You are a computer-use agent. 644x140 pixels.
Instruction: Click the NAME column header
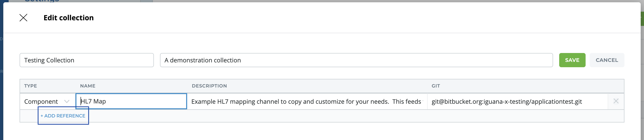pyautogui.click(x=88, y=86)
